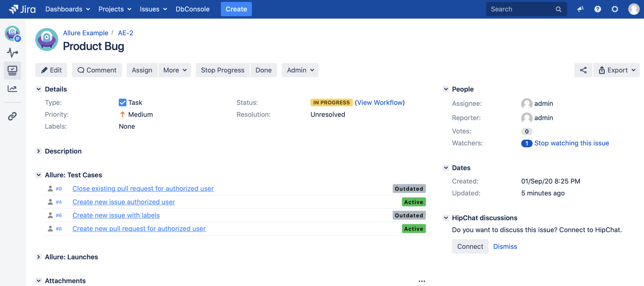644x286 pixels.
Task: Open the Dashboards menu
Action: click(x=67, y=9)
